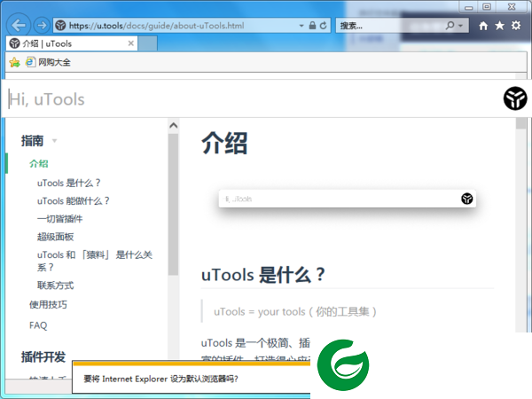Screen dimensions: 532x399
Task: Refresh the page with reload icon
Action: (x=323, y=26)
